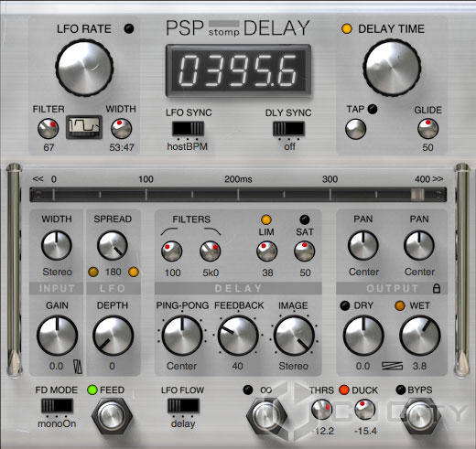Screen dimensions: 476x449
Task: Click the low-pass filter knob set to 5k0
Action: pos(211,251)
